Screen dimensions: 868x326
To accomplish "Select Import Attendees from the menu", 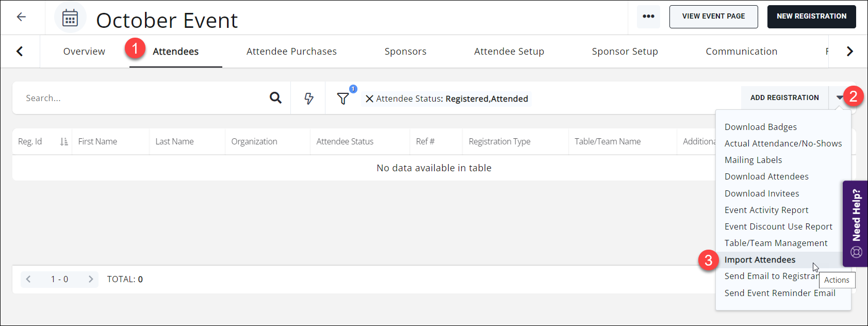I will [x=760, y=259].
